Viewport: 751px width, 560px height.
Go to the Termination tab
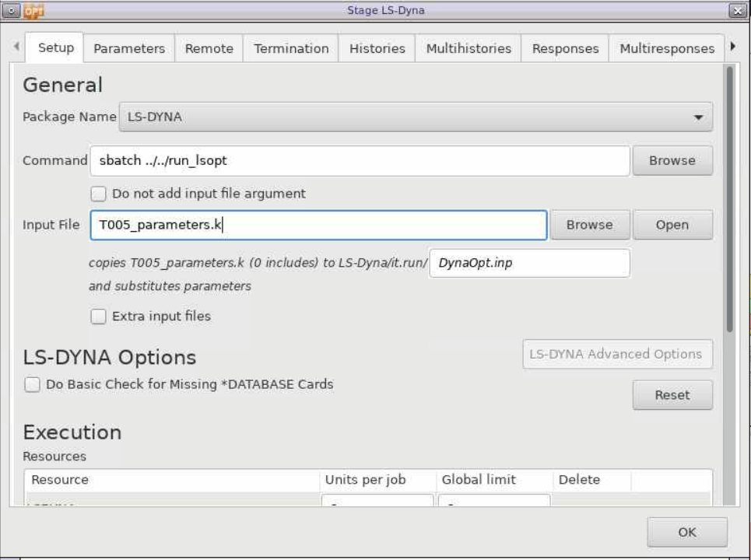pos(291,48)
